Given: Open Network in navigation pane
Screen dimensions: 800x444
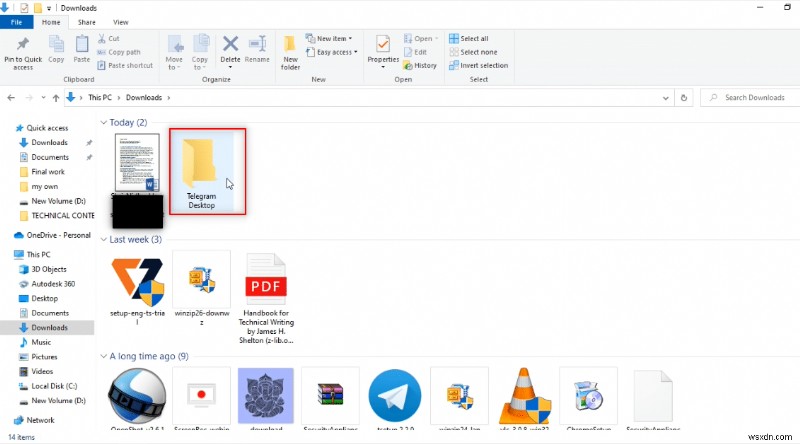Looking at the screenshot, I should [34, 421].
